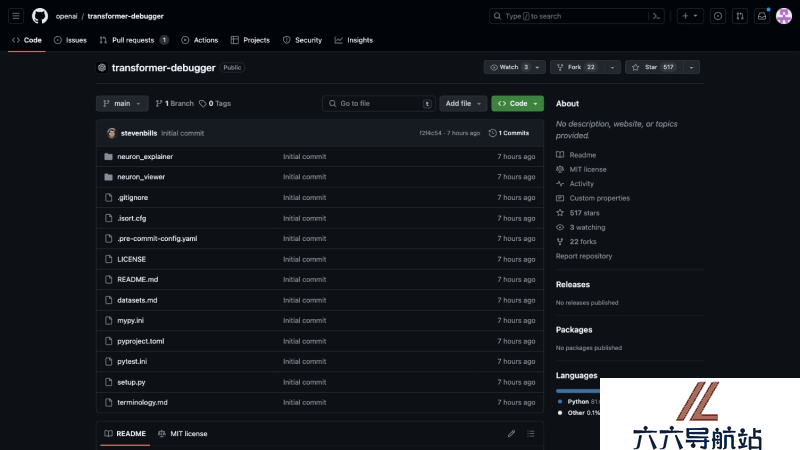Open the pyproject.toml file
Viewport: 800px width, 450px height.
(141, 341)
